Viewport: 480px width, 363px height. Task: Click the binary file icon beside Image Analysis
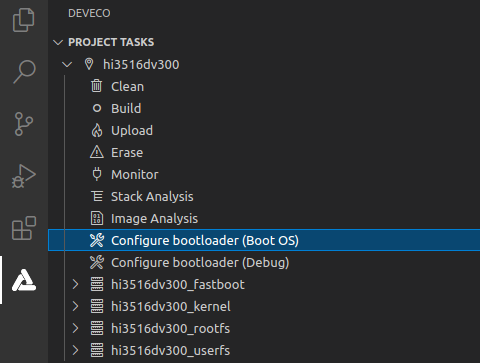tap(97, 218)
